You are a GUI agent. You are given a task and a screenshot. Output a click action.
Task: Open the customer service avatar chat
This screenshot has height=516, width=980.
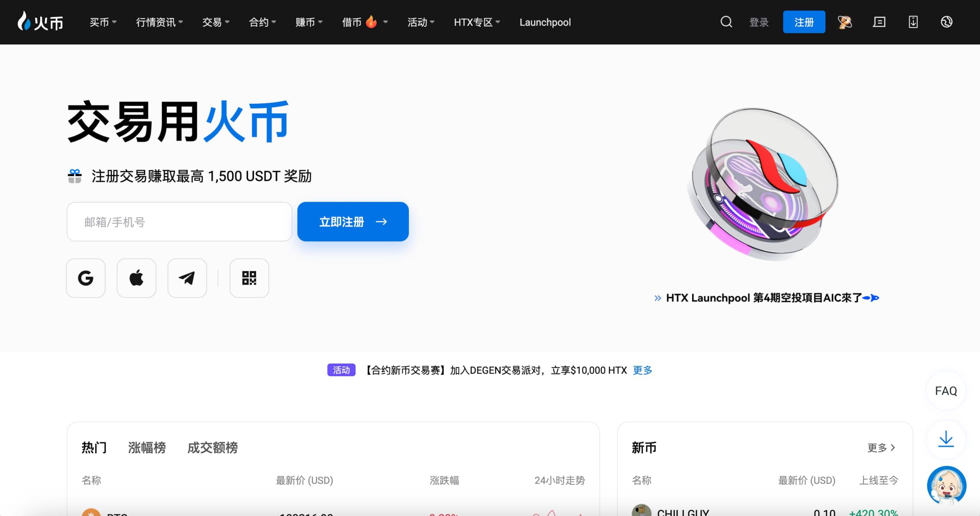point(946,486)
